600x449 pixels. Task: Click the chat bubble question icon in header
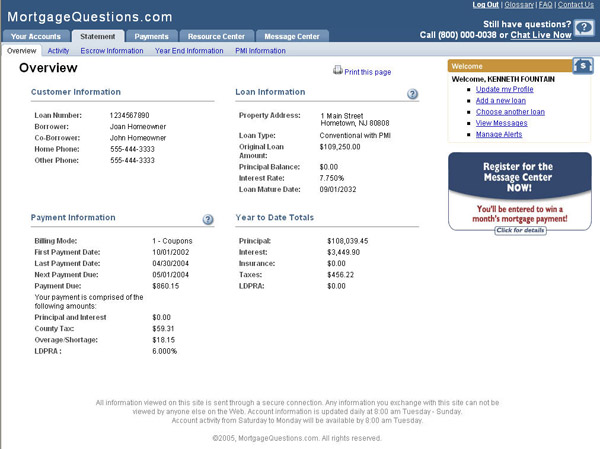[x=584, y=28]
